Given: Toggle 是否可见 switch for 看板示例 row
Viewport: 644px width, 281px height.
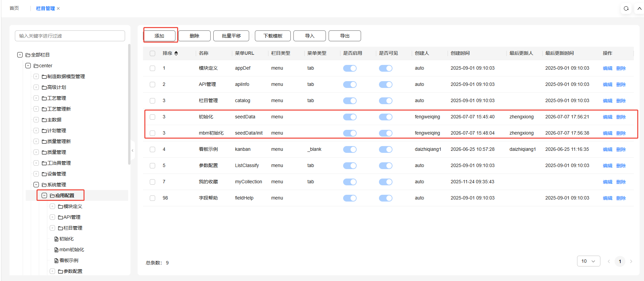Looking at the screenshot, I should 385,149.
